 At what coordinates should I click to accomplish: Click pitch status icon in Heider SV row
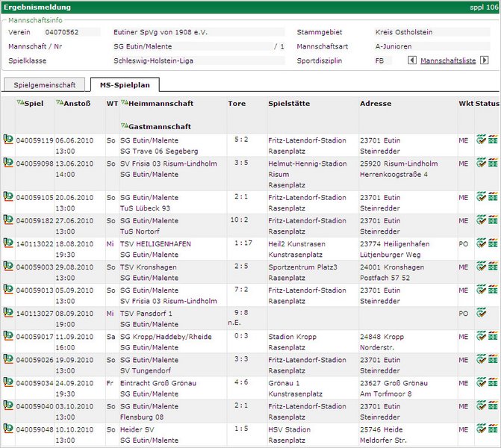click(x=493, y=429)
